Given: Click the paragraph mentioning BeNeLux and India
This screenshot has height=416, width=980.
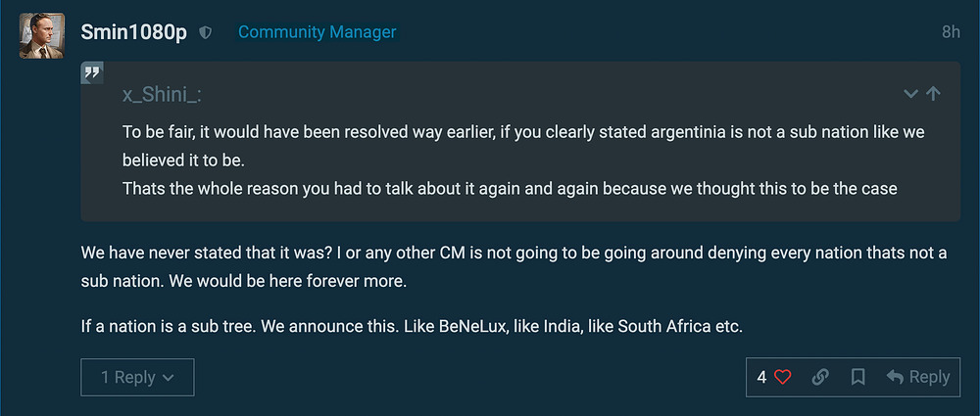Looking at the screenshot, I should (412, 325).
